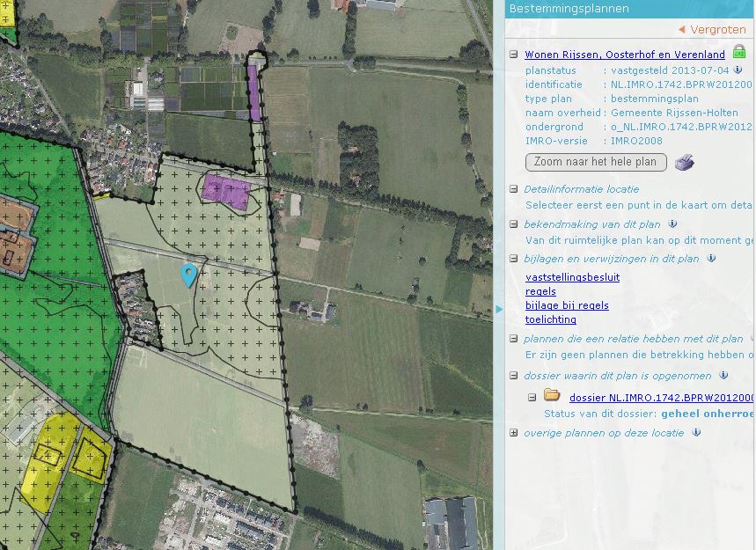Click info icon next to planstatus date
Image resolution: width=756 pixels, height=550 pixels.
738,70
